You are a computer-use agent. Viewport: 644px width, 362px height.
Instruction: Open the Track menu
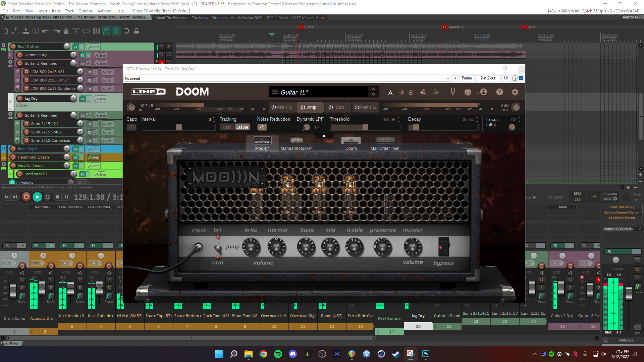coord(69,11)
